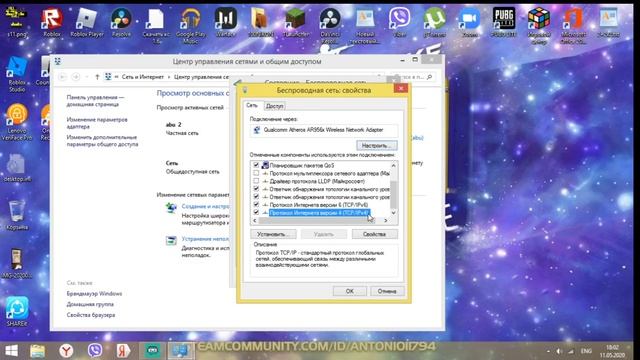Viewport: 640px width, 360px height.
Task: Open the Microsoft Office desktop shortcut
Action: pyautogui.click(x=573, y=24)
